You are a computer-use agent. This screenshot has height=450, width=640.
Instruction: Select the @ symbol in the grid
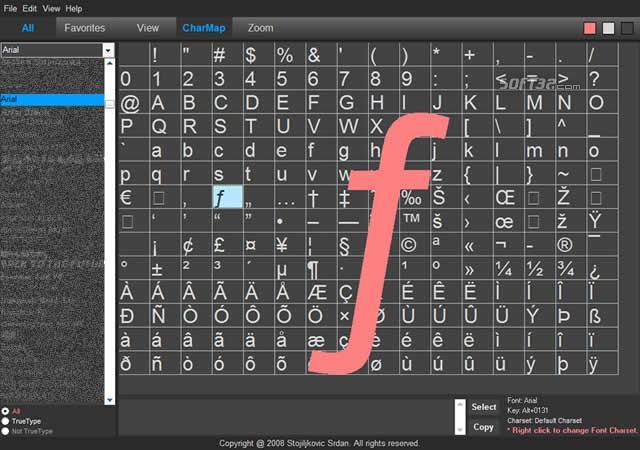click(x=129, y=102)
